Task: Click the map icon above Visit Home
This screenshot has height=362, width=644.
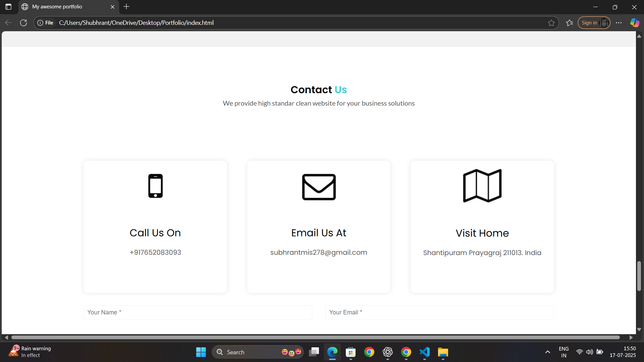Action: pyautogui.click(x=482, y=186)
